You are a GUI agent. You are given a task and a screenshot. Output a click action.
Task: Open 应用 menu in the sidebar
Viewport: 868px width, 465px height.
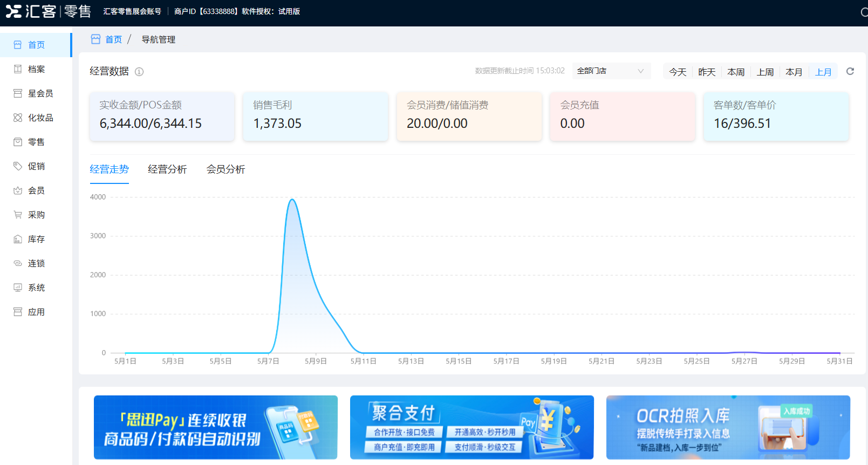pos(36,312)
